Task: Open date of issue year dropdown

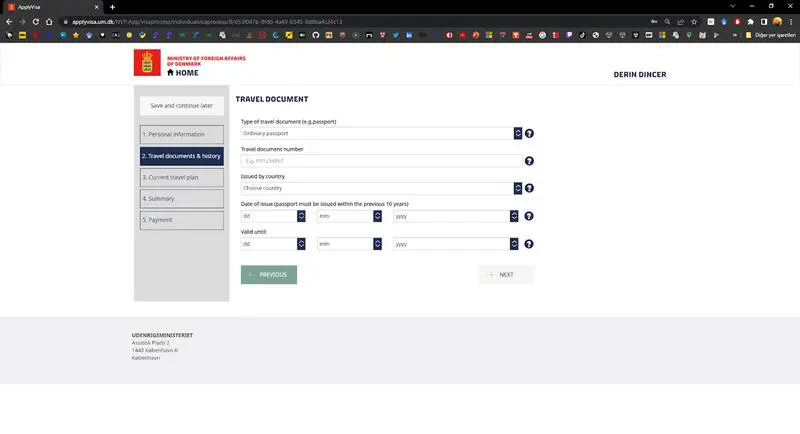Action: 456,216
